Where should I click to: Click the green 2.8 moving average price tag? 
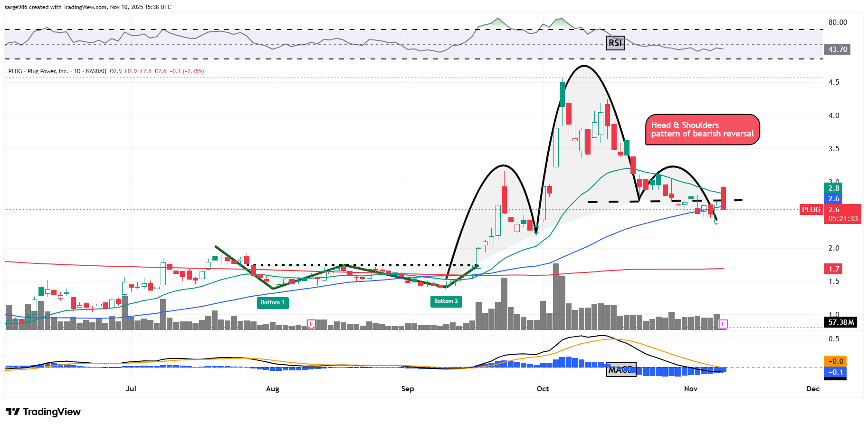pos(833,188)
